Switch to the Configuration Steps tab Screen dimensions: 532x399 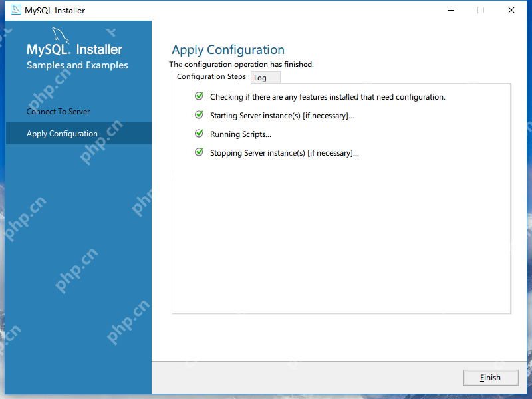coord(211,77)
